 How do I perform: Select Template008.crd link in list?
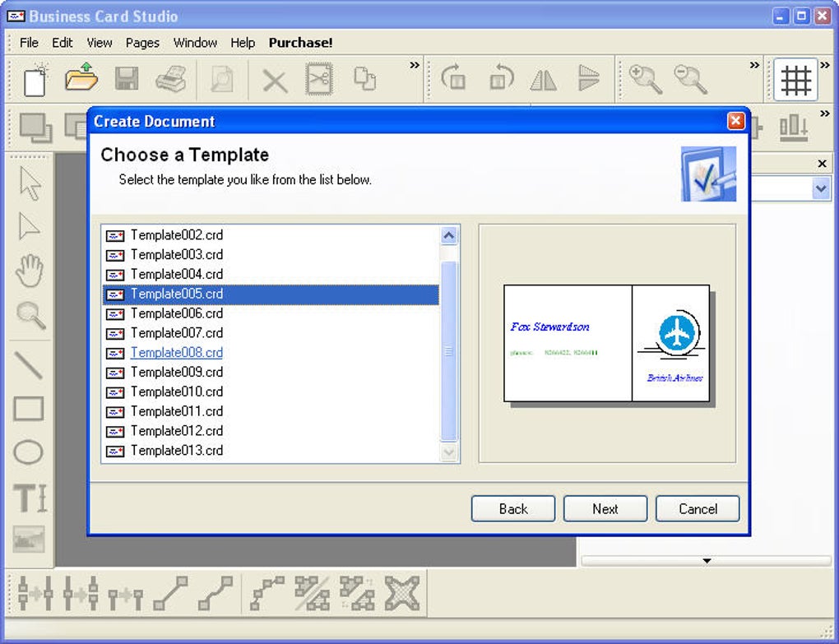pos(177,353)
